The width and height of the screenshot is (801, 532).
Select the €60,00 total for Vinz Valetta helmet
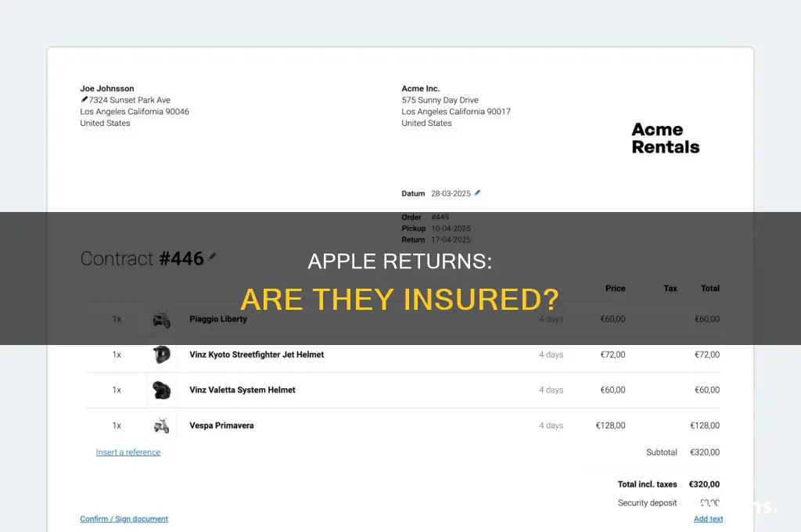[x=707, y=390]
